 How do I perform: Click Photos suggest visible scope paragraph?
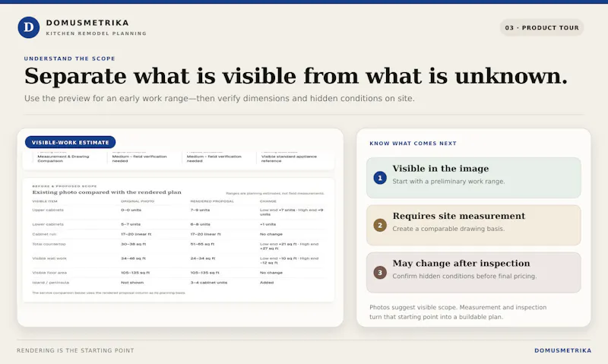(x=458, y=312)
